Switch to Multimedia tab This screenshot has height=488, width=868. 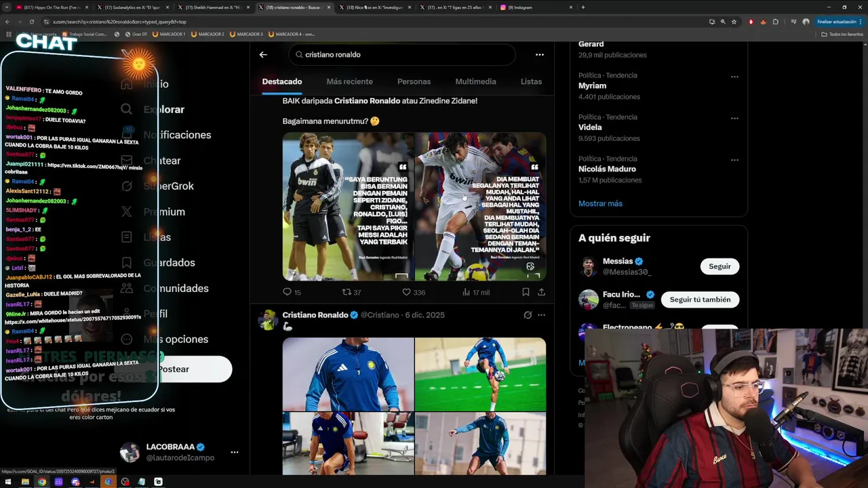tap(476, 81)
